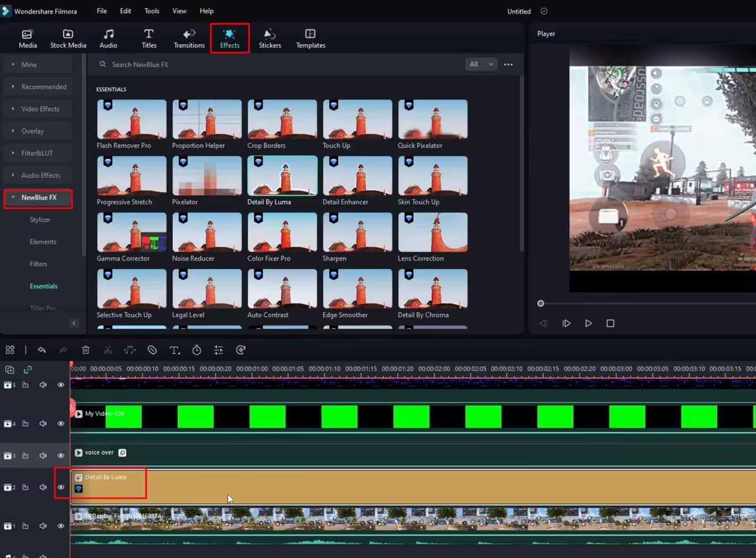Screen dimensions: 756x558
Task: Open the View menu
Action: [179, 11]
